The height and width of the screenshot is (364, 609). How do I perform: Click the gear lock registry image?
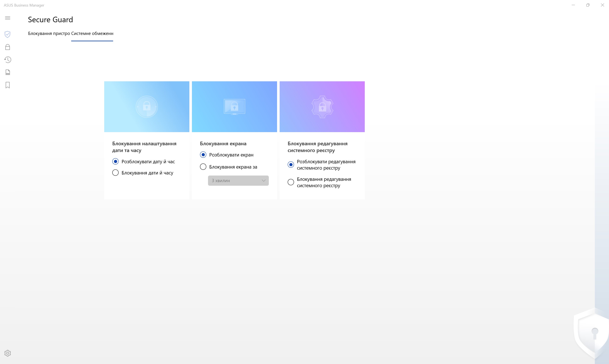point(322,107)
